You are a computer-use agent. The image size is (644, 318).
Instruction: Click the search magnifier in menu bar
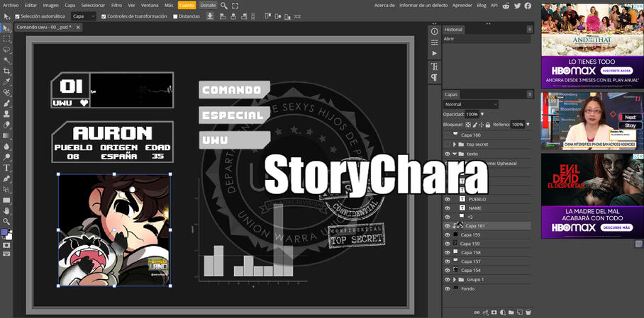pos(224,5)
